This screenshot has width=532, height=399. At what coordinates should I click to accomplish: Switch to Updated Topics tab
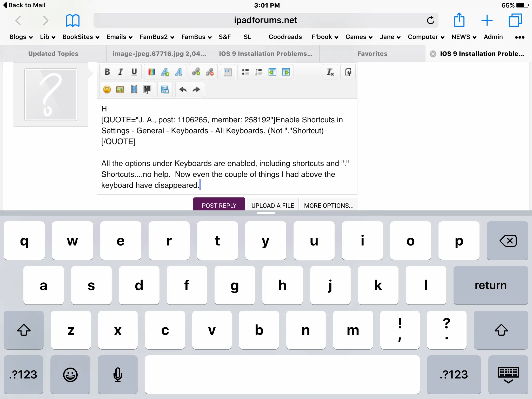(53, 54)
